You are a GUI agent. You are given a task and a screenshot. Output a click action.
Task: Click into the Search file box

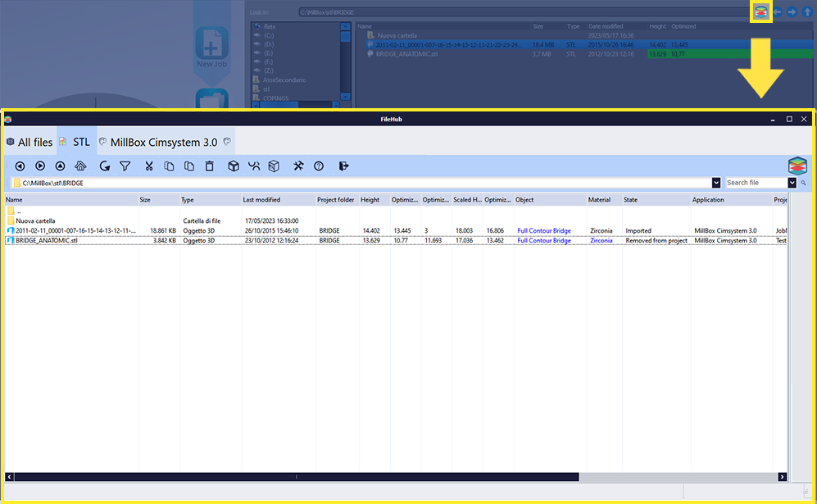(x=756, y=183)
